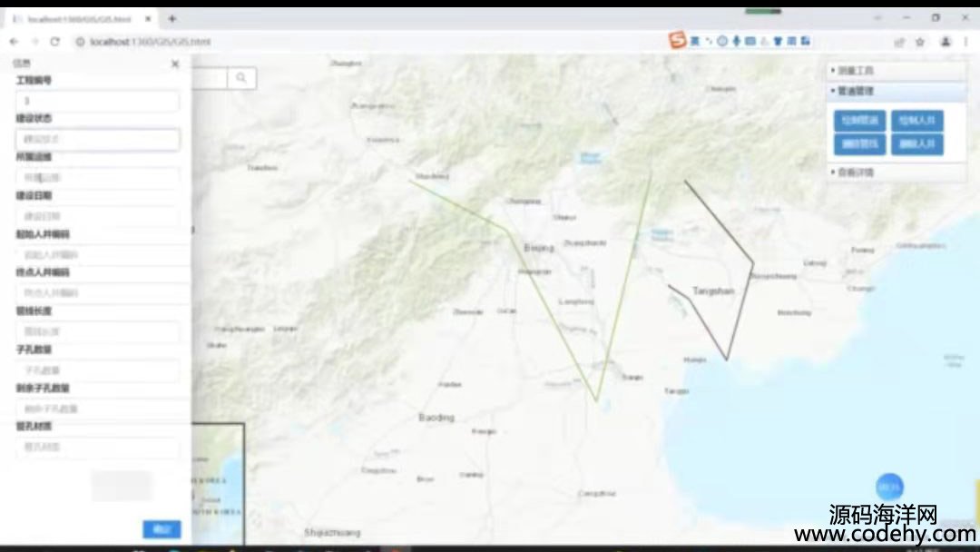980x552 pixels.
Task: View site information icon beside the URL
Action: point(80,42)
